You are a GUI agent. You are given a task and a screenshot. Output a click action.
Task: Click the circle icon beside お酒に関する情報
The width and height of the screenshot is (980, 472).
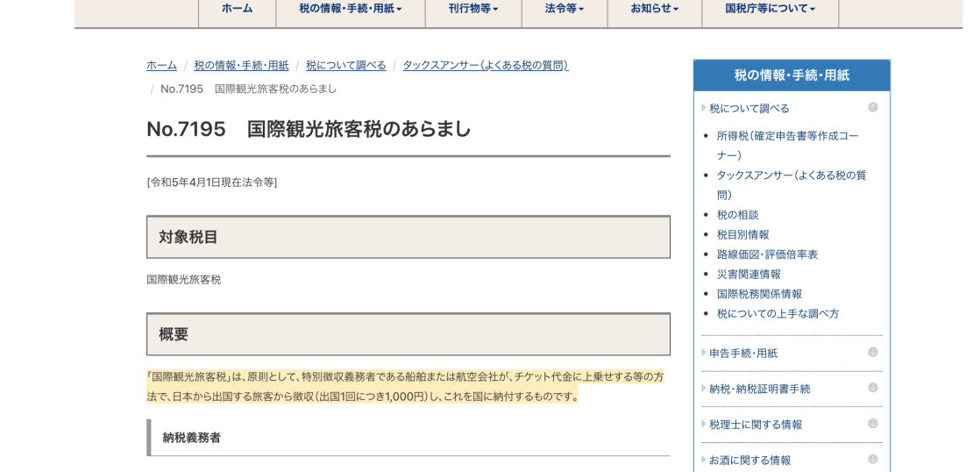click(x=872, y=460)
